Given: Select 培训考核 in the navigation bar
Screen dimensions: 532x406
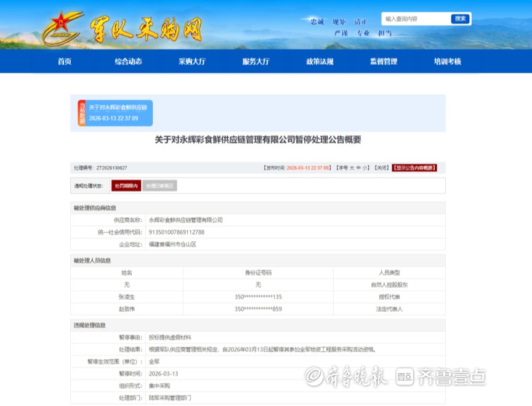Looking at the screenshot, I should [x=447, y=62].
